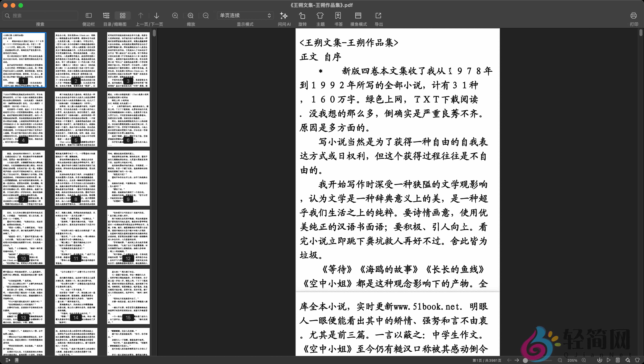Toggle the 侧边栏 sidebar panel
The image size is (644, 364).
coord(89,16)
